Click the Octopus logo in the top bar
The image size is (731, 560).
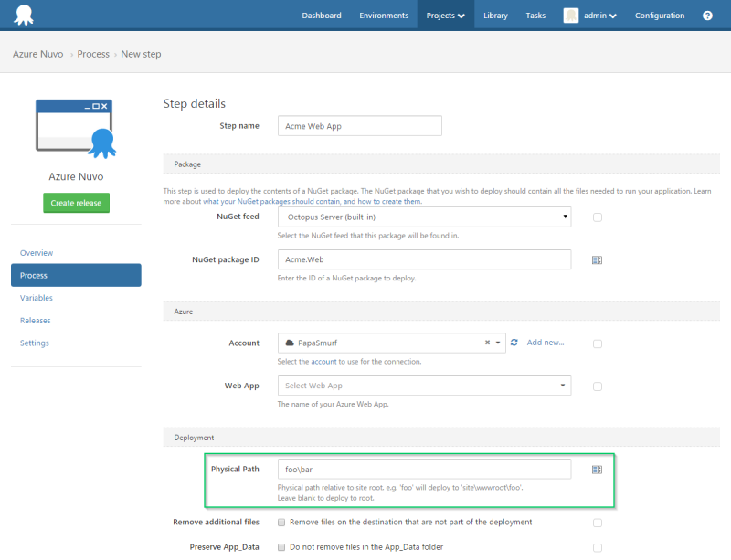22,15
